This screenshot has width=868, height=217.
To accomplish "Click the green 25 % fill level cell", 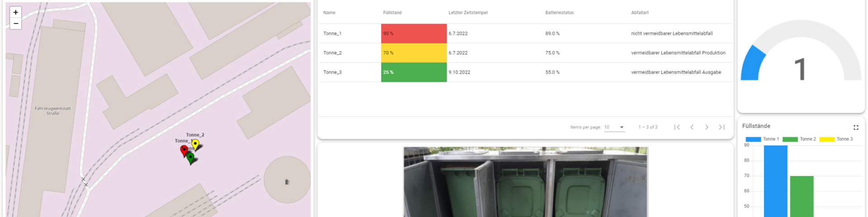I will tap(414, 72).
